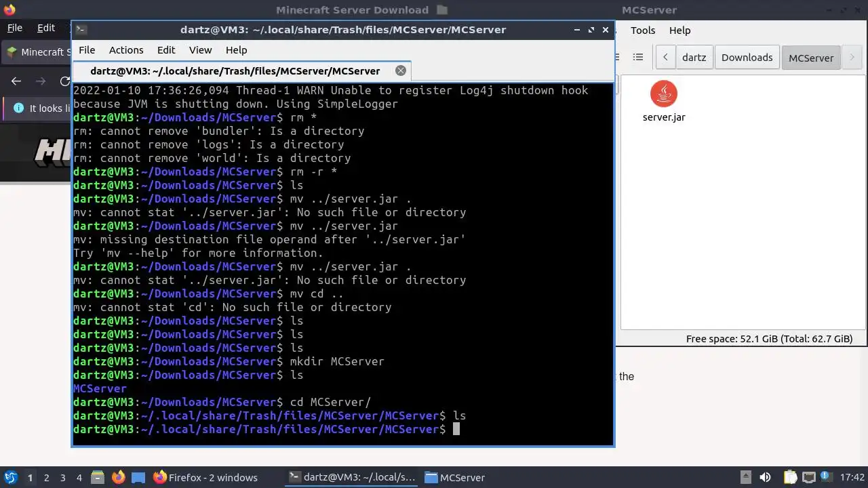Viewport: 868px width, 488px height.
Task: Open the update notifier tray icon
Action: [827, 477]
